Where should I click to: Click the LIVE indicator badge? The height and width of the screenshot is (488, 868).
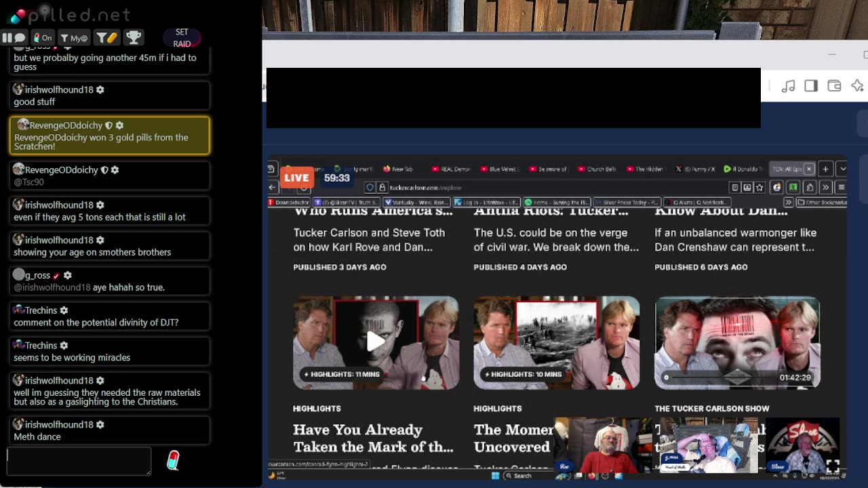(296, 178)
